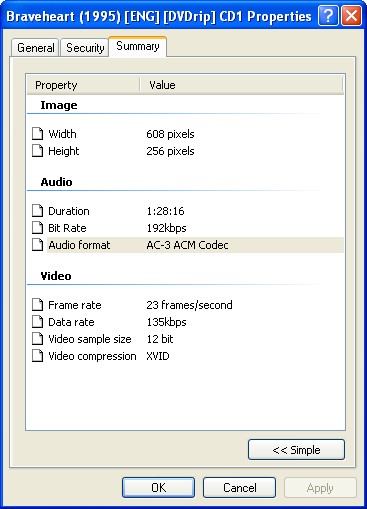367x509 pixels.
Task: Switch to the General tab
Action: 35,48
